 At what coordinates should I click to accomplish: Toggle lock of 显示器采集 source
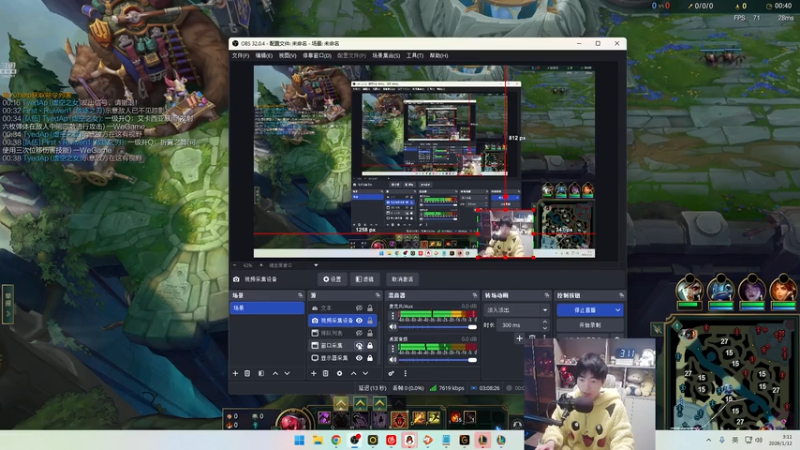point(370,358)
